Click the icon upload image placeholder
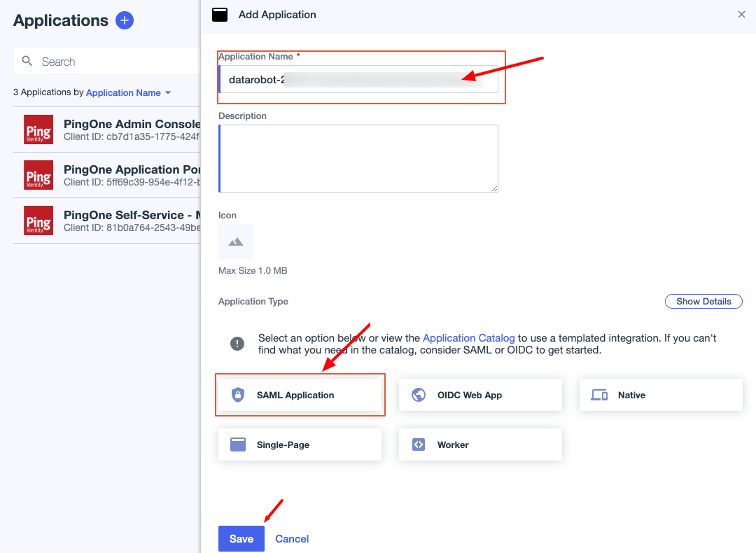This screenshot has width=756, height=553. click(x=236, y=241)
